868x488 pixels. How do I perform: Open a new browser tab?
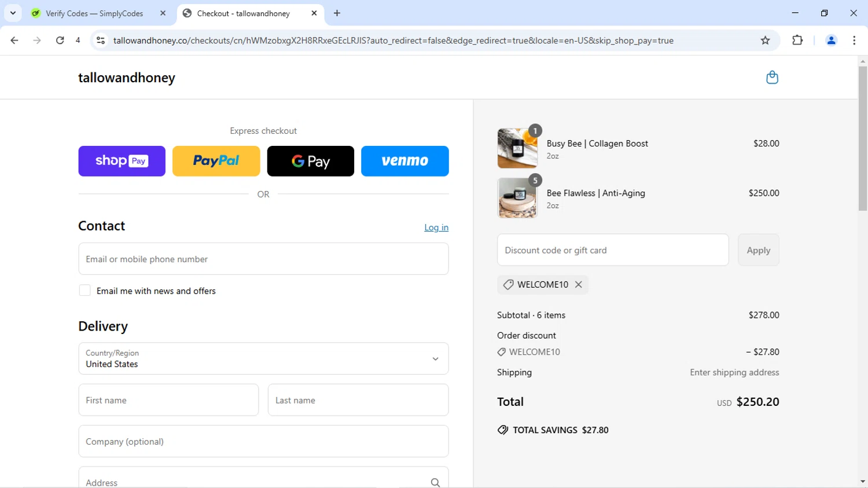click(x=337, y=13)
